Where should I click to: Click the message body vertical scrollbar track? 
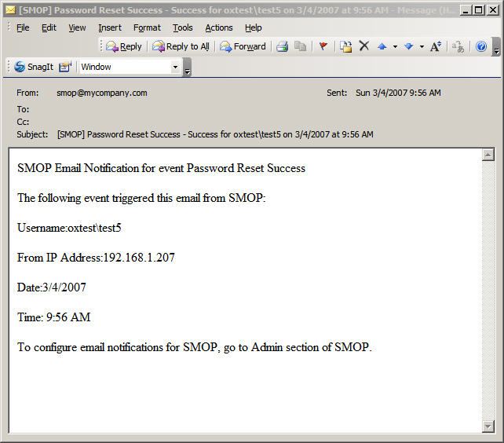pos(488,291)
